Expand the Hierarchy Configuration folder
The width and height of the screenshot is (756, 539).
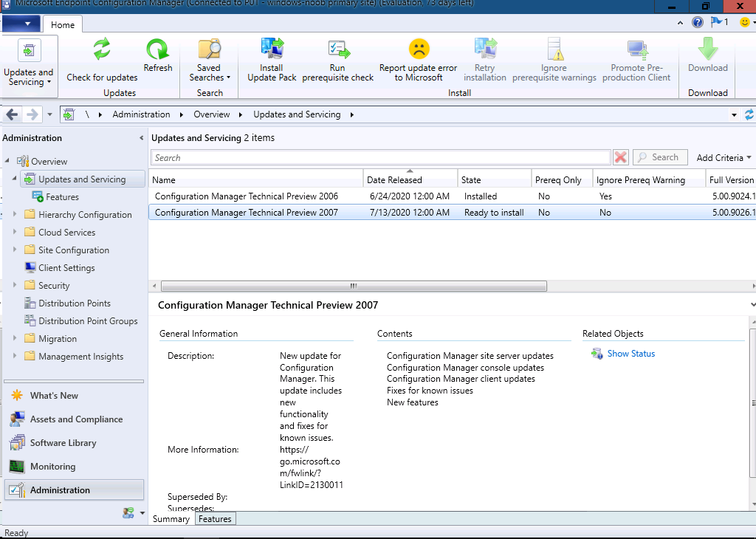15,213
